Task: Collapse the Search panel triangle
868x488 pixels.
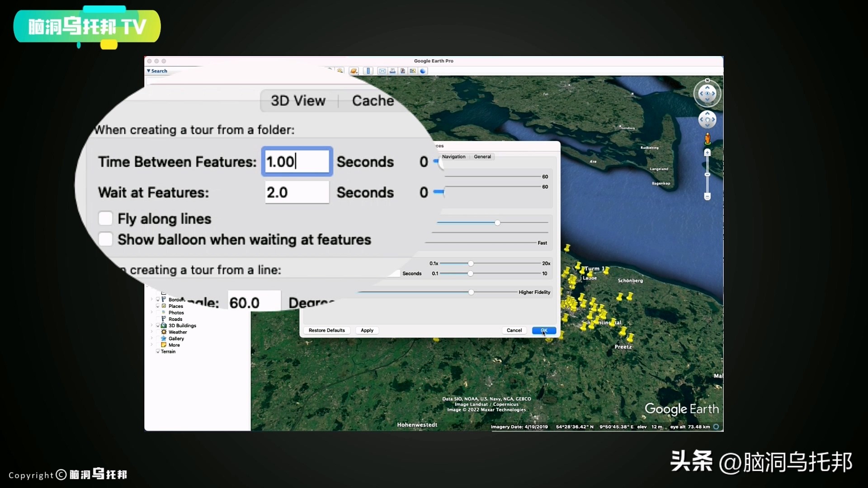Action: point(149,71)
